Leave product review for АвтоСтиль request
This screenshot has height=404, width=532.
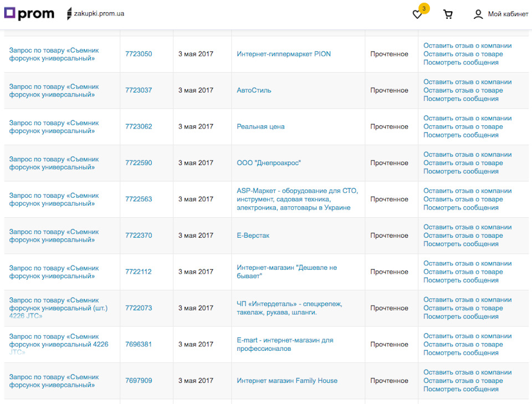pyautogui.click(x=463, y=90)
